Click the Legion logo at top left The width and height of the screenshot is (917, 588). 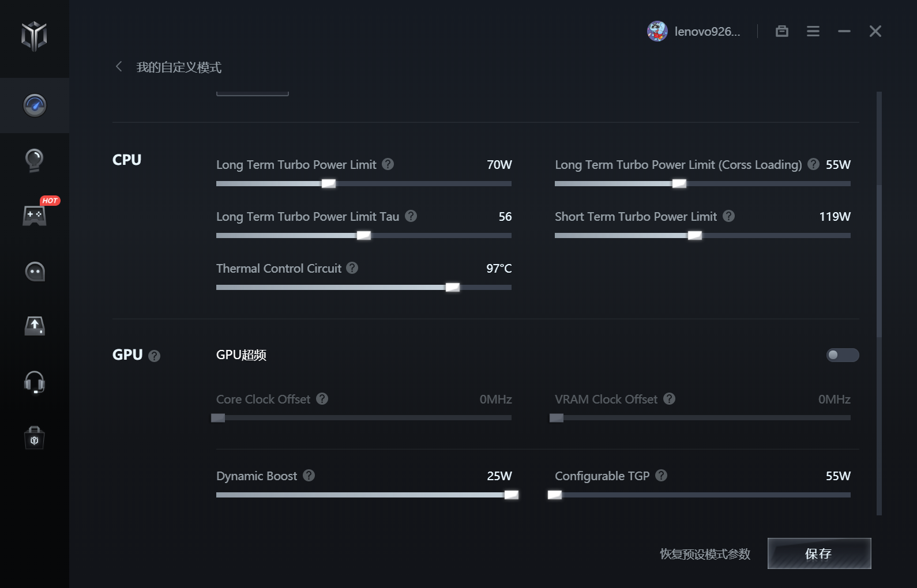pos(34,36)
